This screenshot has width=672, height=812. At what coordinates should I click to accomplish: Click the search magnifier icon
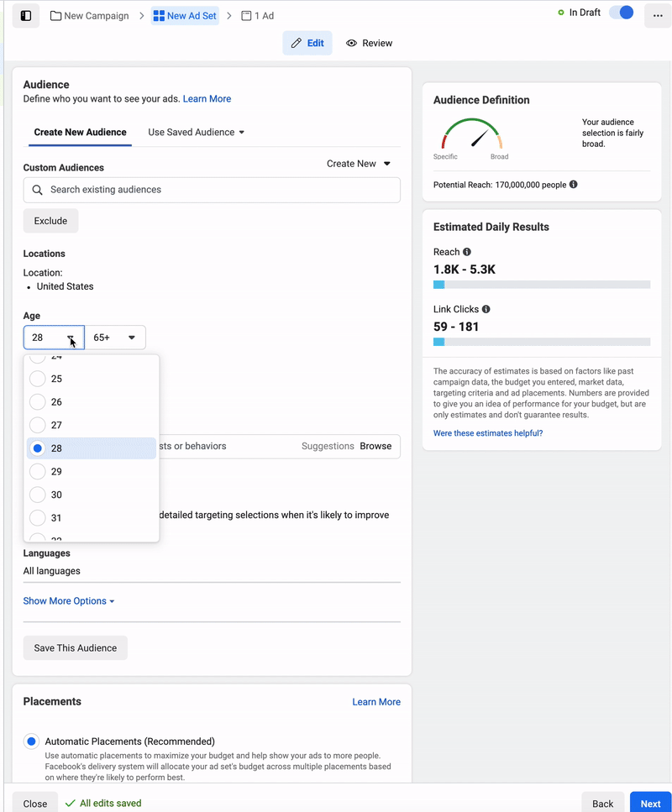pos(37,190)
